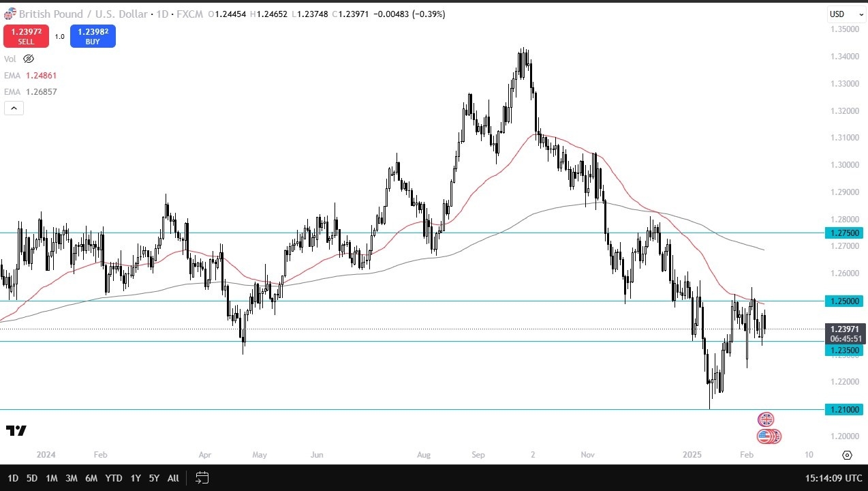Switch to the 5D timeframe

pos(31,478)
